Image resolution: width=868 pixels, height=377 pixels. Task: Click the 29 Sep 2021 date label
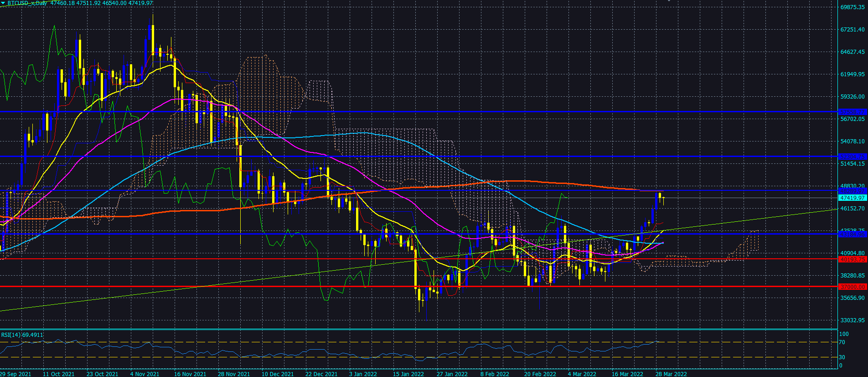[15, 374]
